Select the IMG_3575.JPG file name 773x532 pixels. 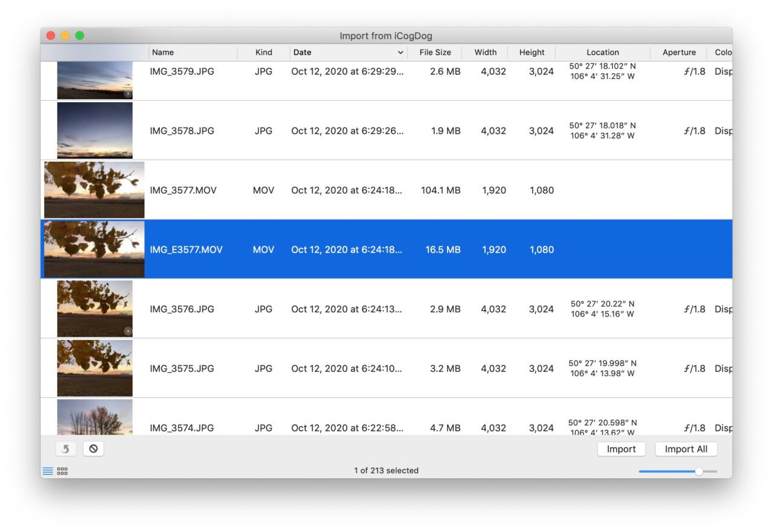(182, 368)
